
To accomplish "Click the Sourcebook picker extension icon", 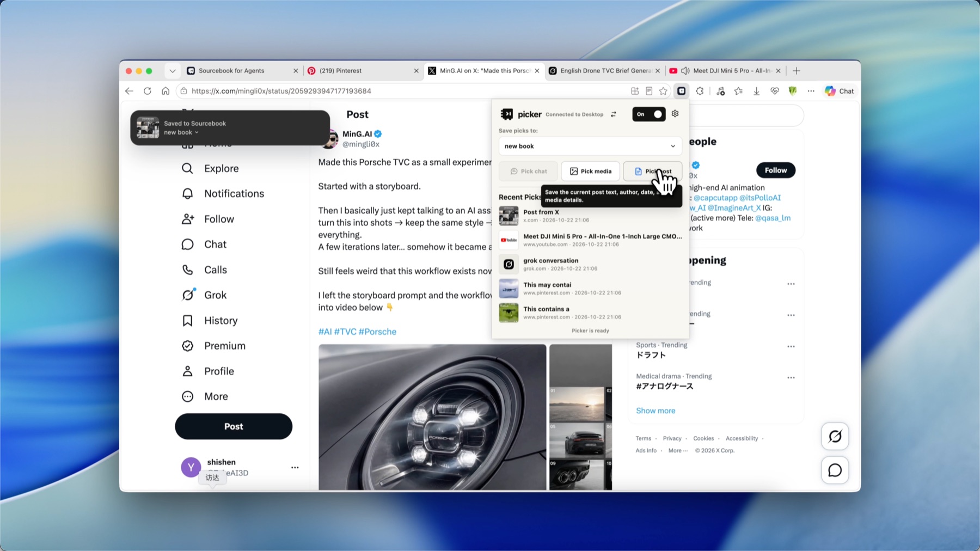I will (682, 91).
